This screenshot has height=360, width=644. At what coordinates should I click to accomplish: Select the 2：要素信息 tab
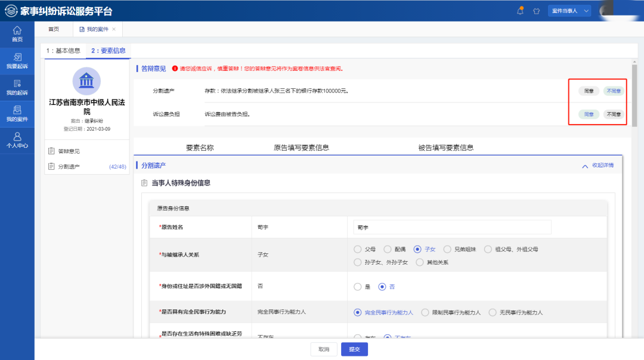(x=109, y=51)
